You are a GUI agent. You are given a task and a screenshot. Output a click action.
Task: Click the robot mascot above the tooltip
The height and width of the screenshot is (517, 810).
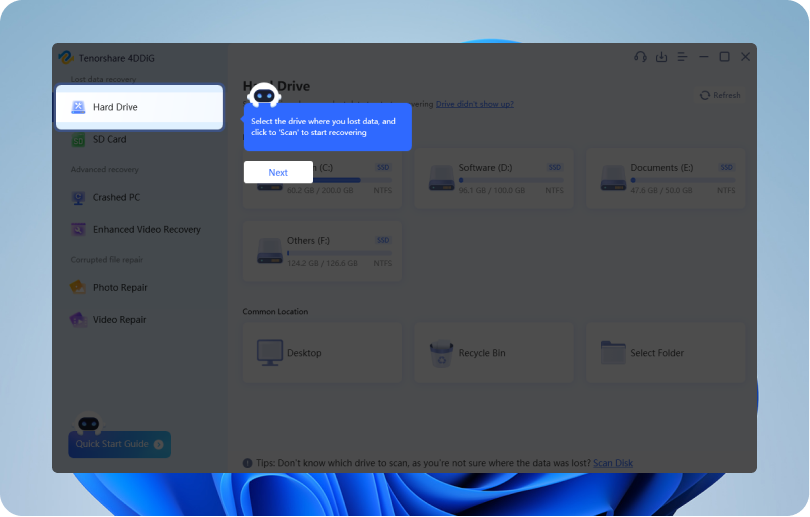pos(264,95)
